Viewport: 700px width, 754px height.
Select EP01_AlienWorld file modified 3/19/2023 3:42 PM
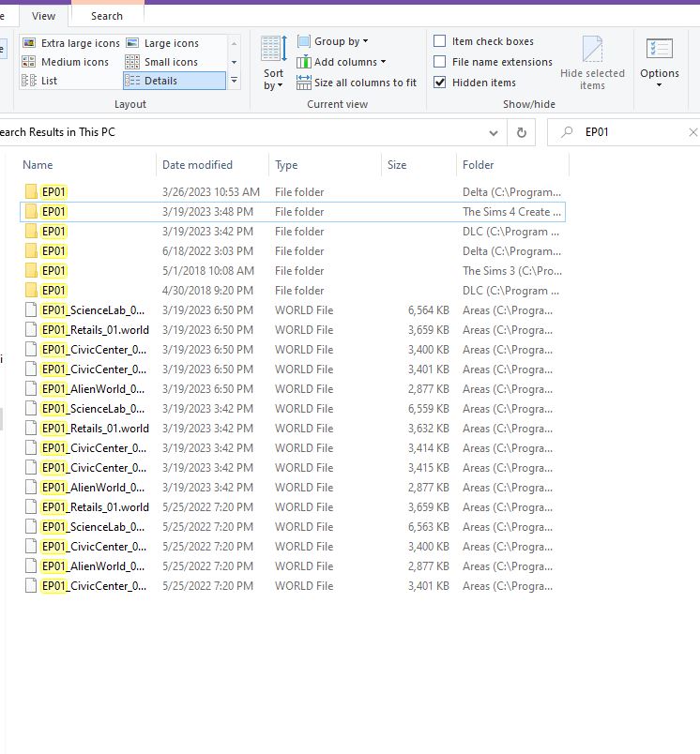coord(293,488)
